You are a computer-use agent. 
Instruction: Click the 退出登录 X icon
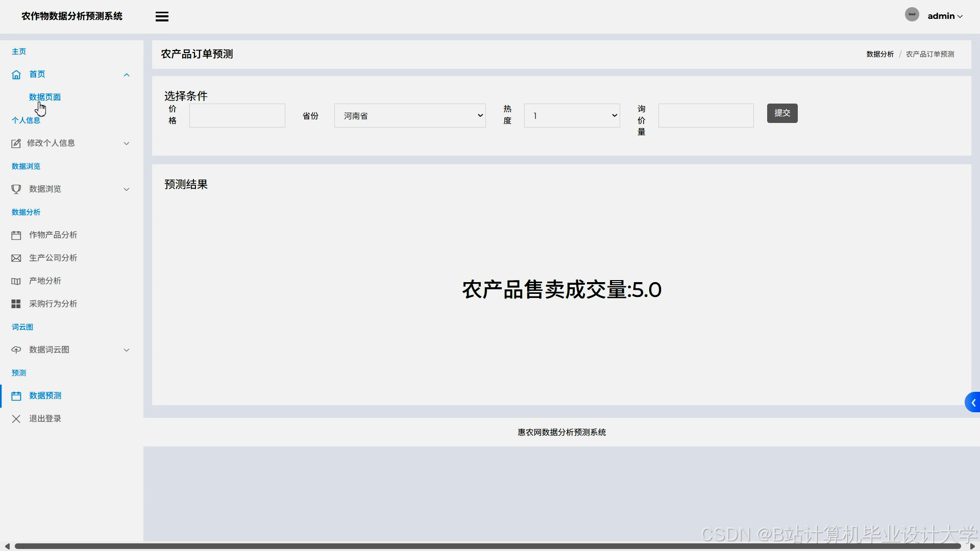(16, 418)
